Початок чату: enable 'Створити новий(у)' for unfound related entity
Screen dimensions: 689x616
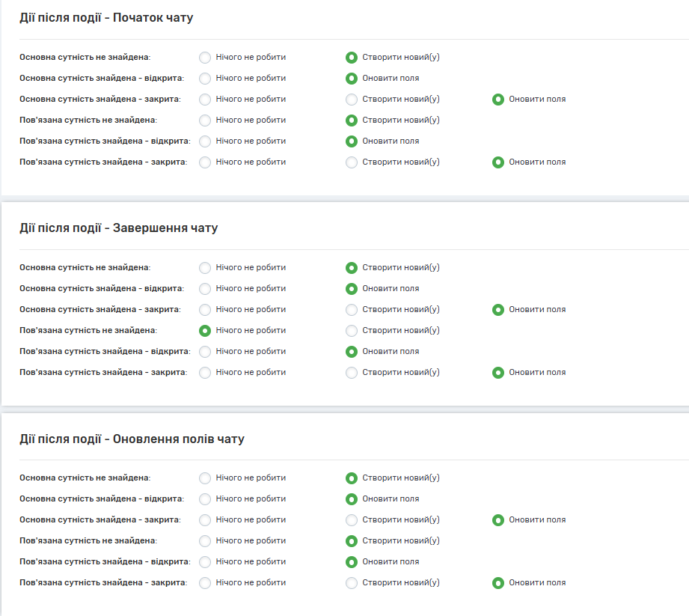pos(352,121)
